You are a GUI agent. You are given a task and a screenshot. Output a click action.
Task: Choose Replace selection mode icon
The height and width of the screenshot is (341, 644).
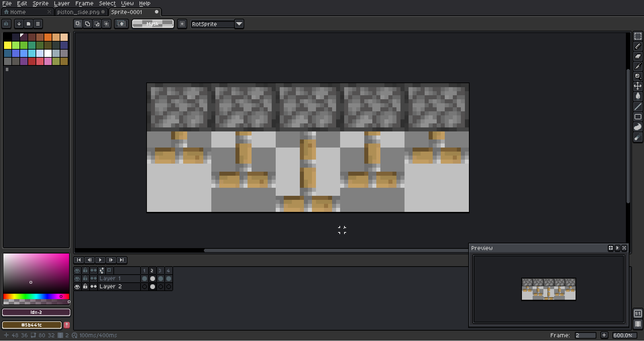pos(78,24)
